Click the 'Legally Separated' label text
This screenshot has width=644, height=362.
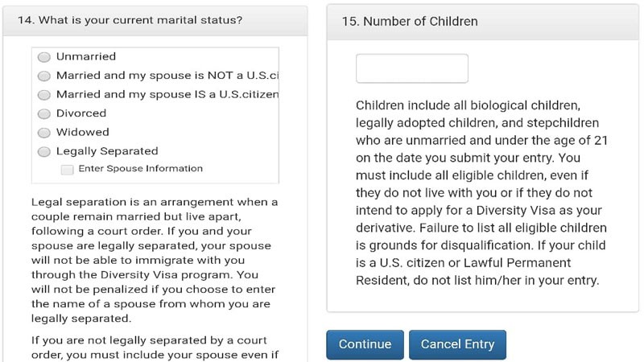107,151
